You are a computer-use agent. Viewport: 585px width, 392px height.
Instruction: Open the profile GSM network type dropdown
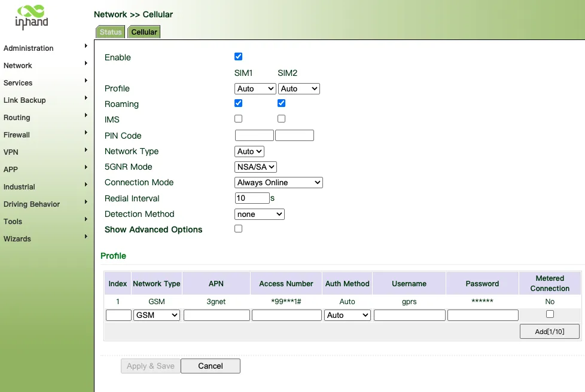tap(157, 316)
